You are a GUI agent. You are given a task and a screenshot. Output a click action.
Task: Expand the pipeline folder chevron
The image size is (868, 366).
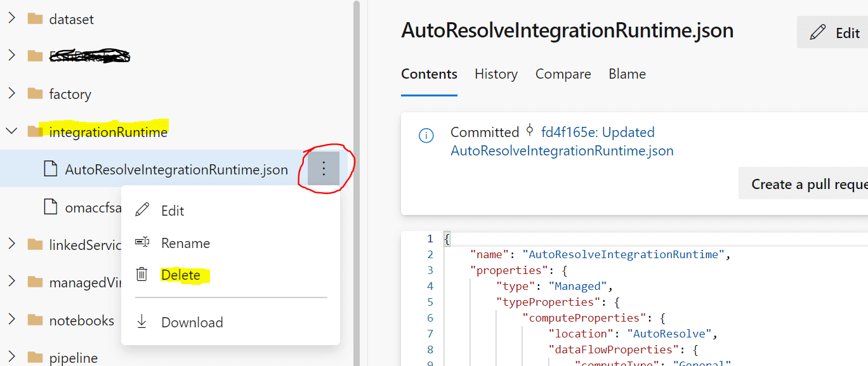[11, 357]
